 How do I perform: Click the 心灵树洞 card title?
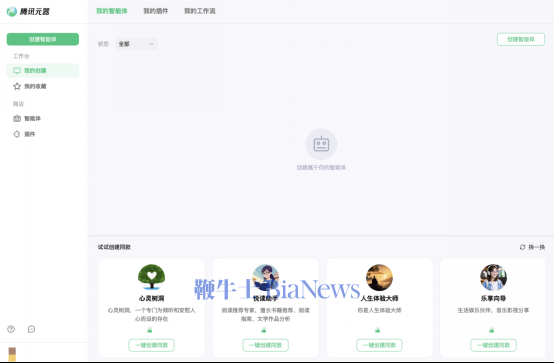(x=152, y=298)
